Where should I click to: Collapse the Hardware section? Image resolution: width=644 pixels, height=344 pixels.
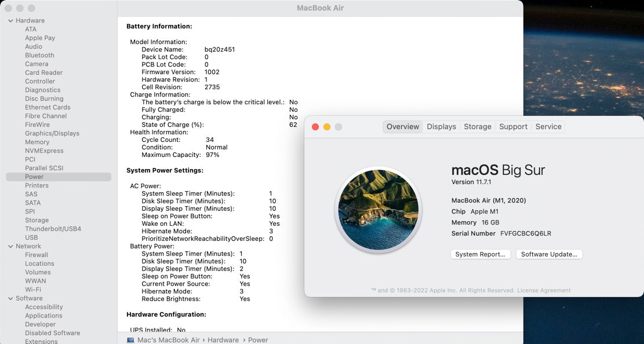9,20
